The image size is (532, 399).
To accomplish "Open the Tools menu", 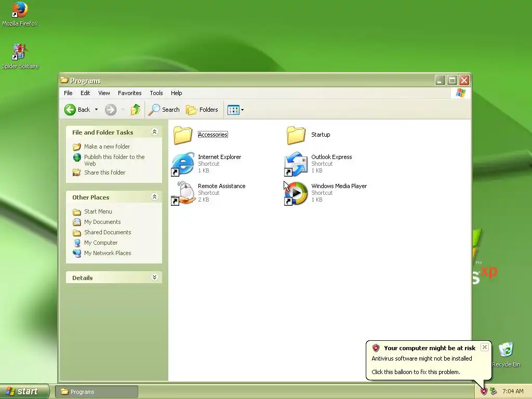I will click(x=156, y=93).
